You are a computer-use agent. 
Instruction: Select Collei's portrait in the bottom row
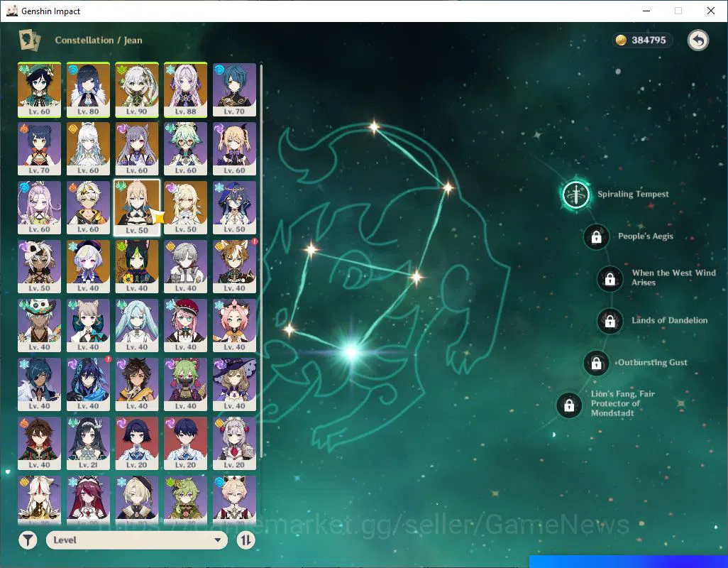(186, 500)
